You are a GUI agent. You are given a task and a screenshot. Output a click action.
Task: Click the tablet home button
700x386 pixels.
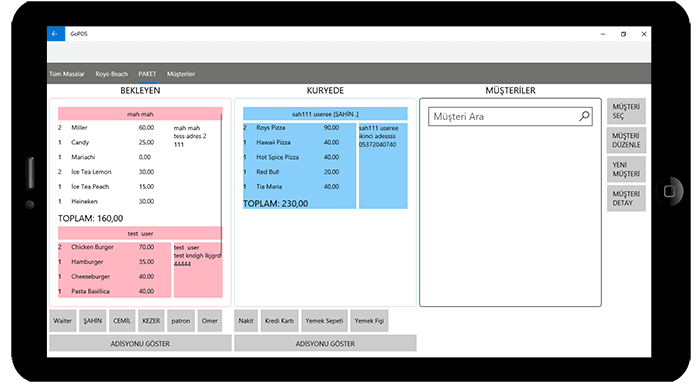(x=669, y=191)
